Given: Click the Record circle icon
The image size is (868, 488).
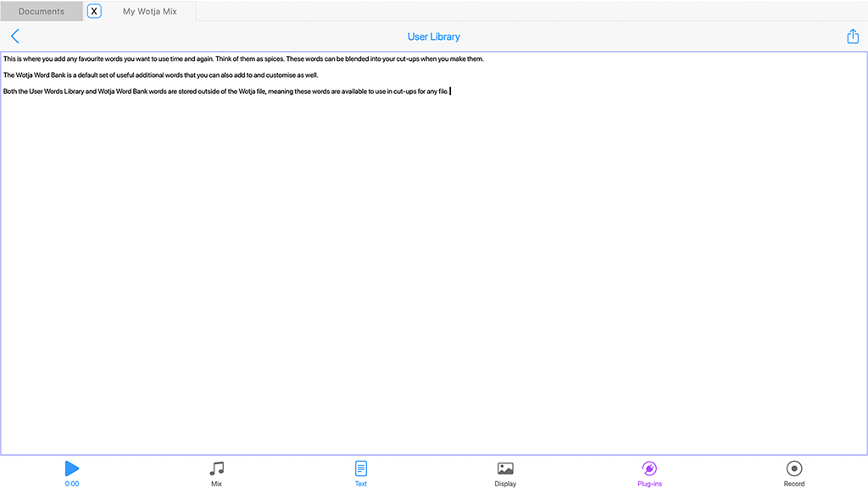Looking at the screenshot, I should 794,469.
